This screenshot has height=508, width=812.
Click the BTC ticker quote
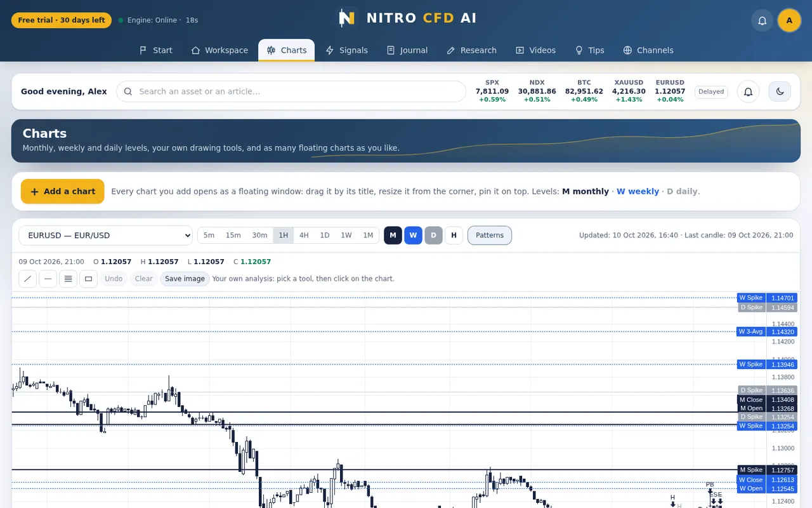584,91
